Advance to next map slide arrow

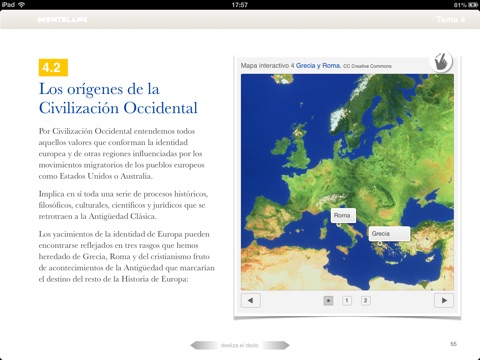[444, 300]
